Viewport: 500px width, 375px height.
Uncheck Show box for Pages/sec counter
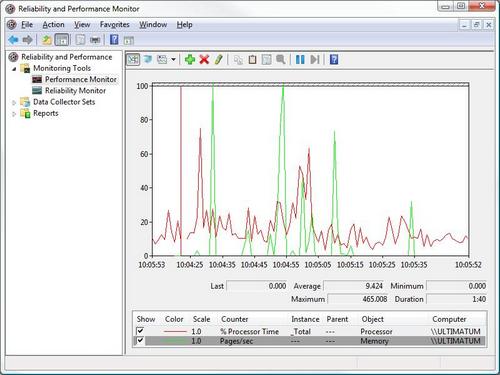pos(140,340)
